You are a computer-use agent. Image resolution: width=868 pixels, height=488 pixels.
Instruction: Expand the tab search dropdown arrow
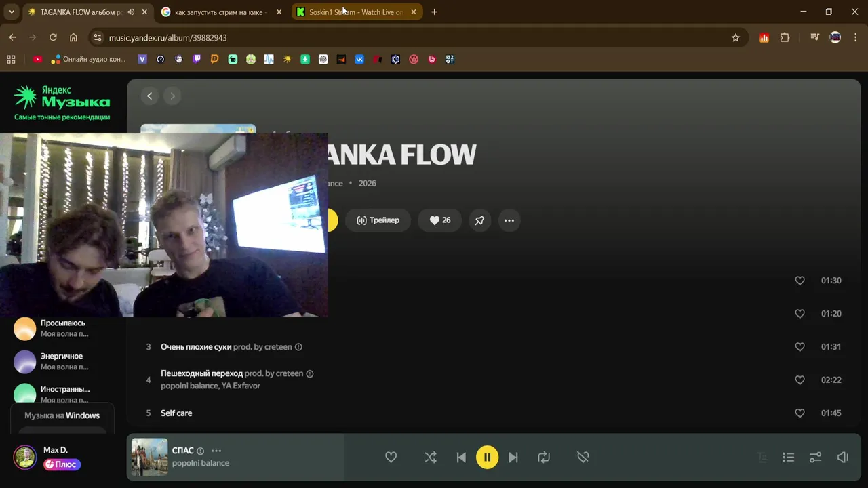tap(11, 12)
